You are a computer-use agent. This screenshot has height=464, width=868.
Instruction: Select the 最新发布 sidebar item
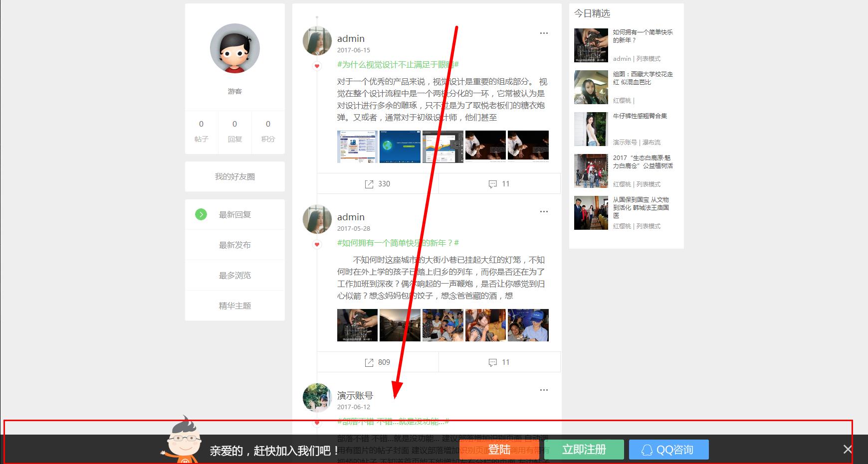pyautogui.click(x=235, y=245)
